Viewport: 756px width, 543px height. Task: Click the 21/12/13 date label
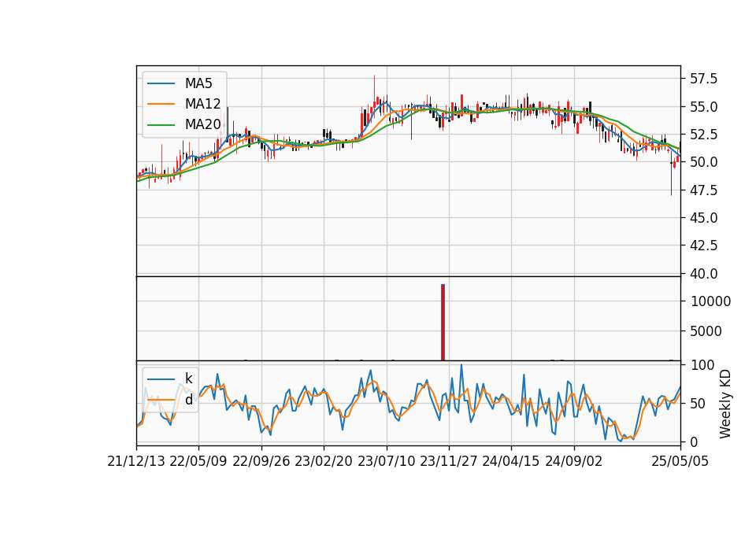[x=136, y=461]
